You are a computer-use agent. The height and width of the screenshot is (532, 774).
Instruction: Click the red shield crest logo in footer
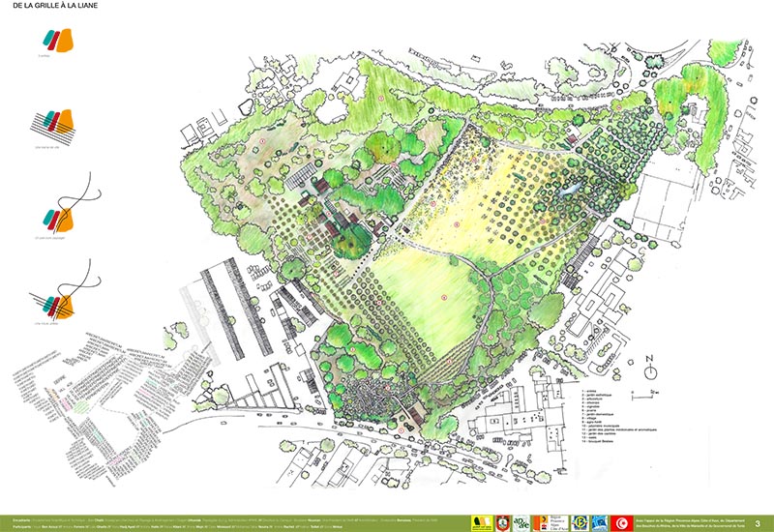502,523
